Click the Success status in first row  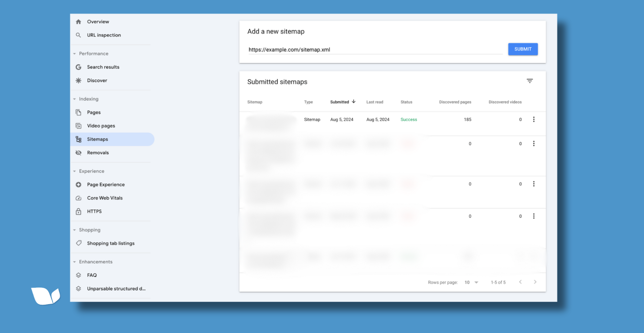point(409,120)
